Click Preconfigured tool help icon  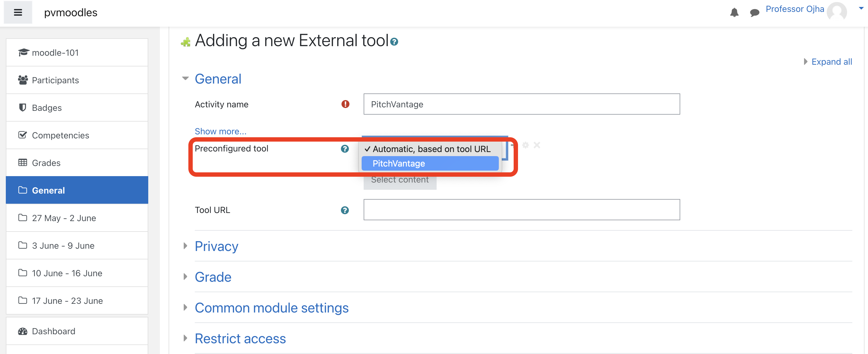(x=344, y=149)
